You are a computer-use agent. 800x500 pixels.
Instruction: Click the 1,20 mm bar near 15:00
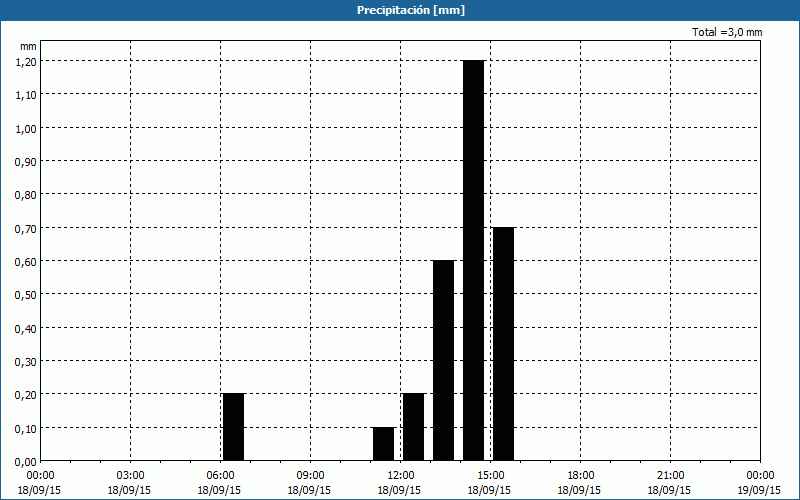(x=473, y=261)
